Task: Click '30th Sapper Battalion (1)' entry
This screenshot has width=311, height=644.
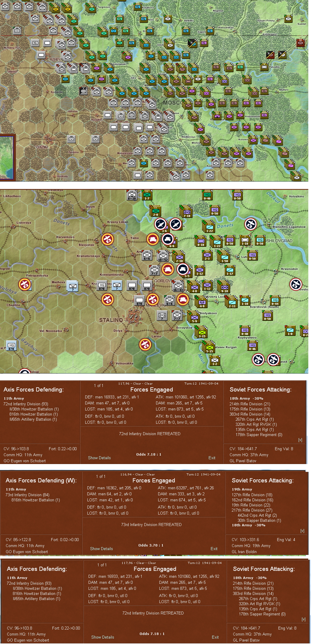Action: [259, 520]
